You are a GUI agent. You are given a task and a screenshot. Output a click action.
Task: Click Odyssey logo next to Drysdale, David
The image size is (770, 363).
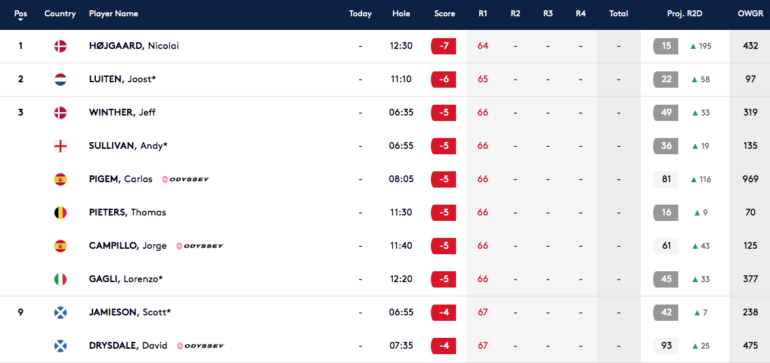pyautogui.click(x=200, y=346)
